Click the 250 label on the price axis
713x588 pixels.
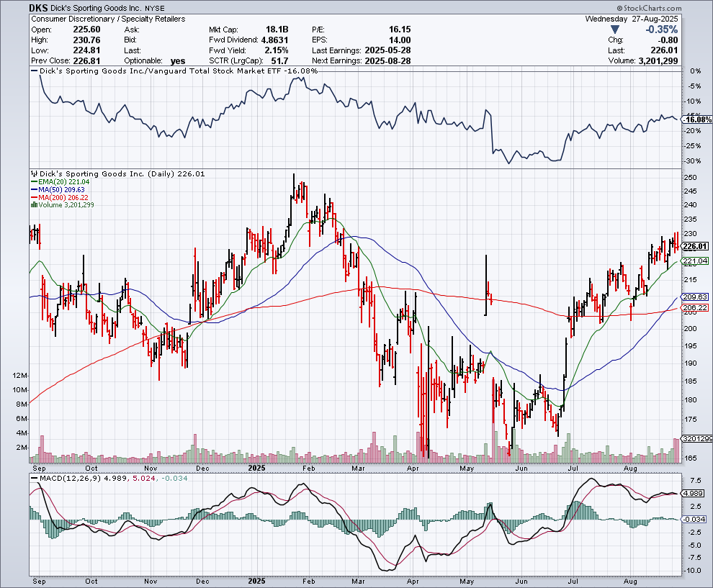(690, 177)
